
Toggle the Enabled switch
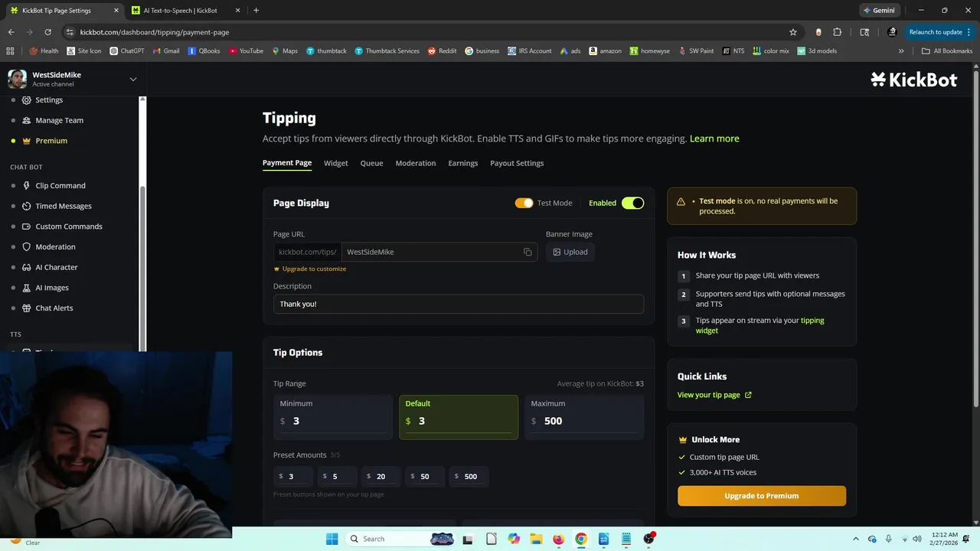coord(632,203)
